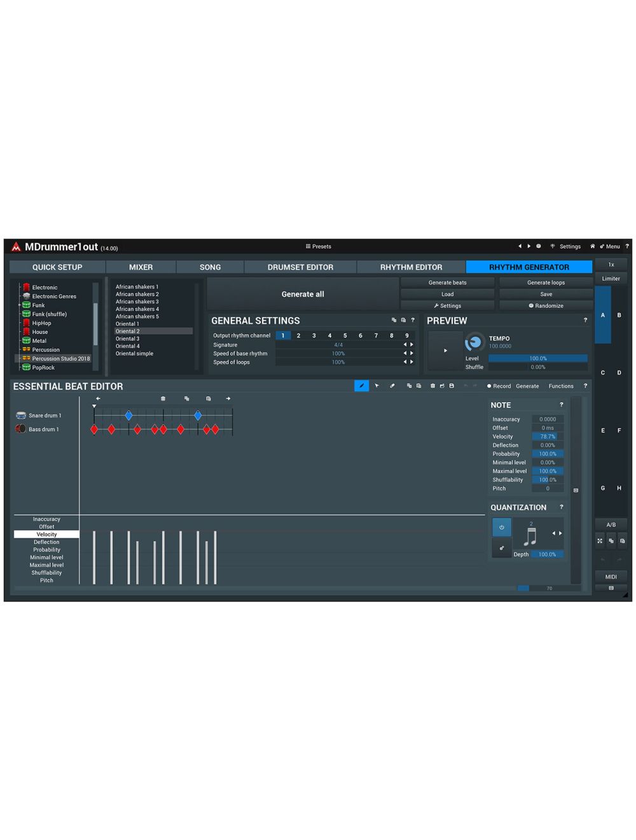The height and width of the screenshot is (840, 636).
Task: Click the Randomize button
Action: [546, 306]
